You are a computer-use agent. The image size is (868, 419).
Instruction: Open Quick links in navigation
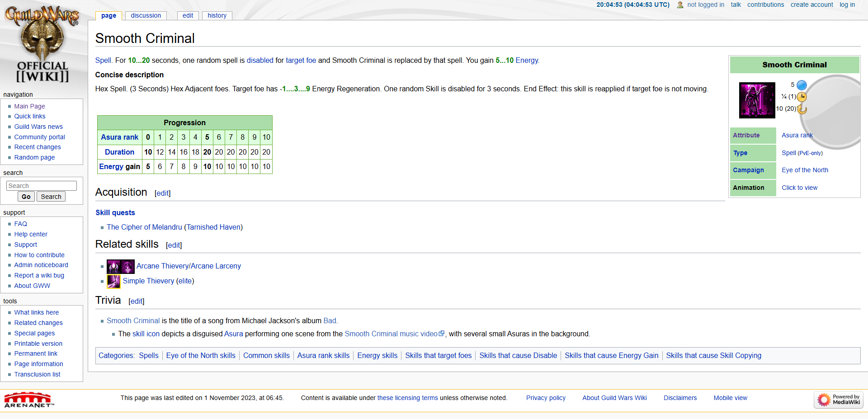(30, 116)
